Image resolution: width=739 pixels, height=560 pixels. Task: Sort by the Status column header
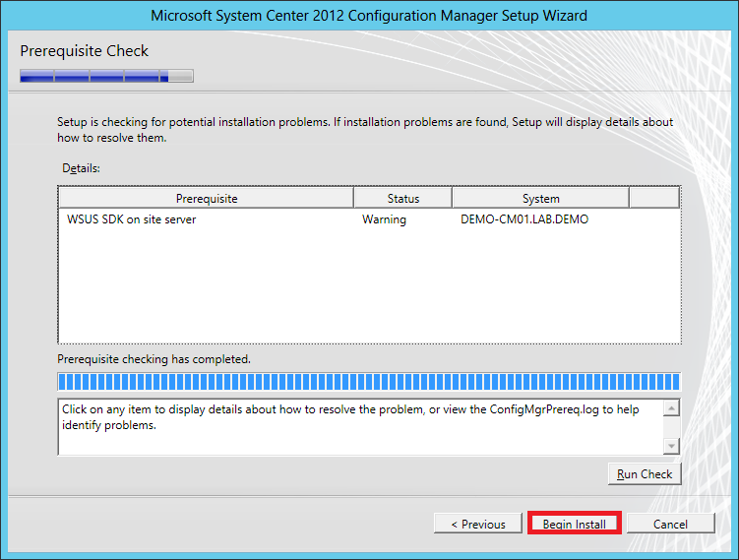(402, 198)
